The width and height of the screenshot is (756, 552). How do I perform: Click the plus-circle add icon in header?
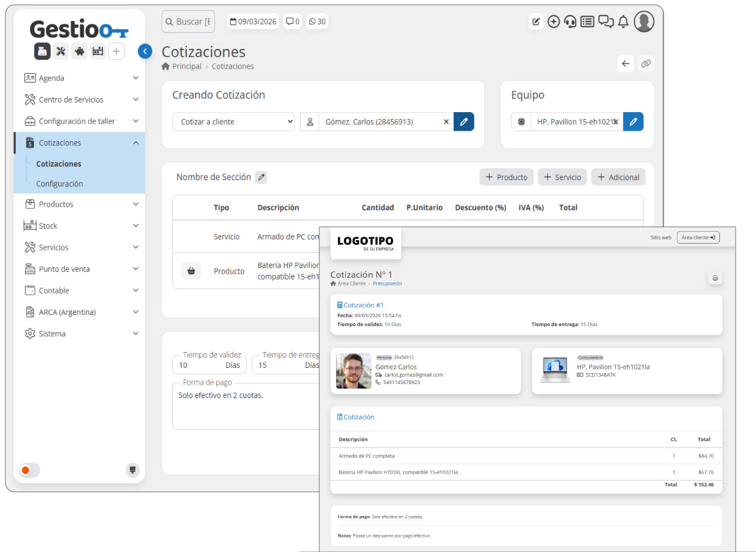[554, 21]
